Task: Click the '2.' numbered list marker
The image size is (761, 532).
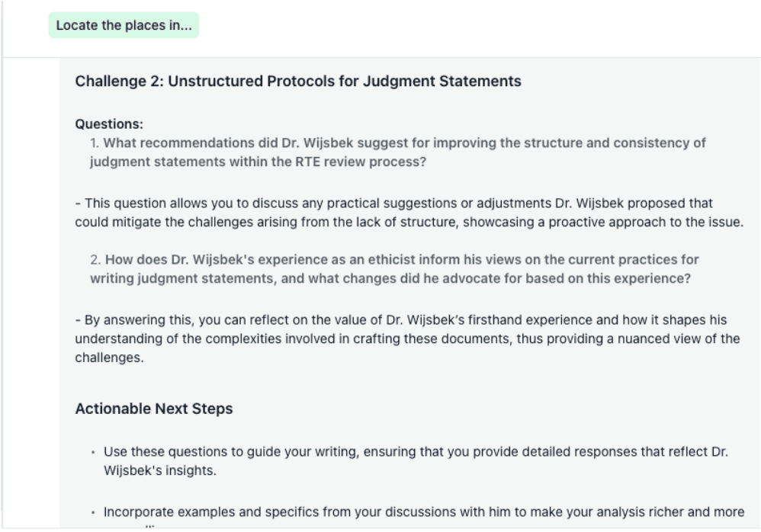Action: [95, 260]
